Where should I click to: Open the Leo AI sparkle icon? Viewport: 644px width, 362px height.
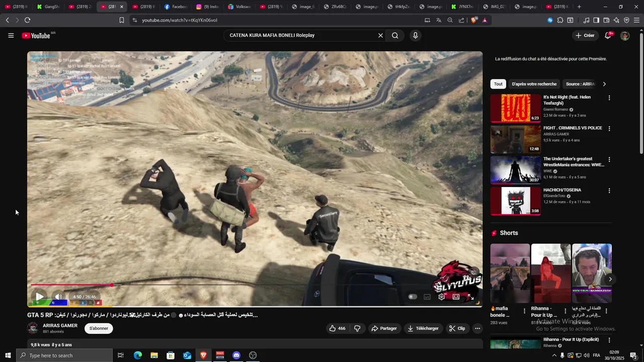[x=616, y=20]
